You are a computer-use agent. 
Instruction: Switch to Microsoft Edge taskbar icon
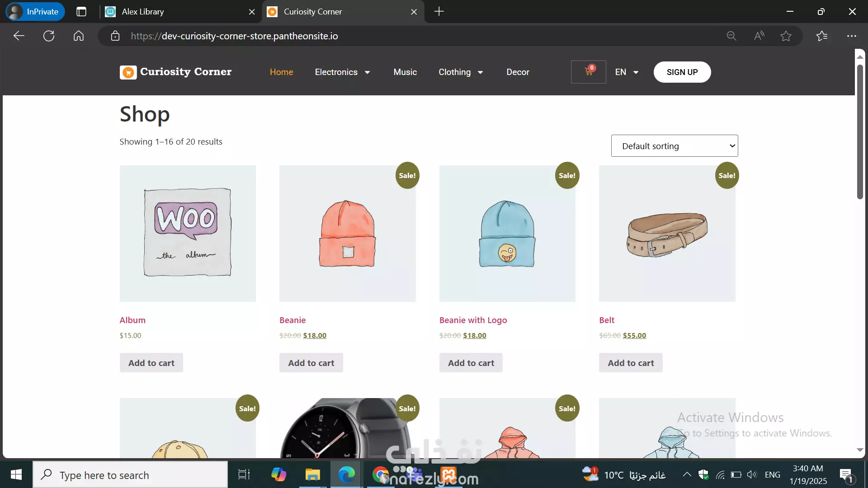(x=347, y=474)
